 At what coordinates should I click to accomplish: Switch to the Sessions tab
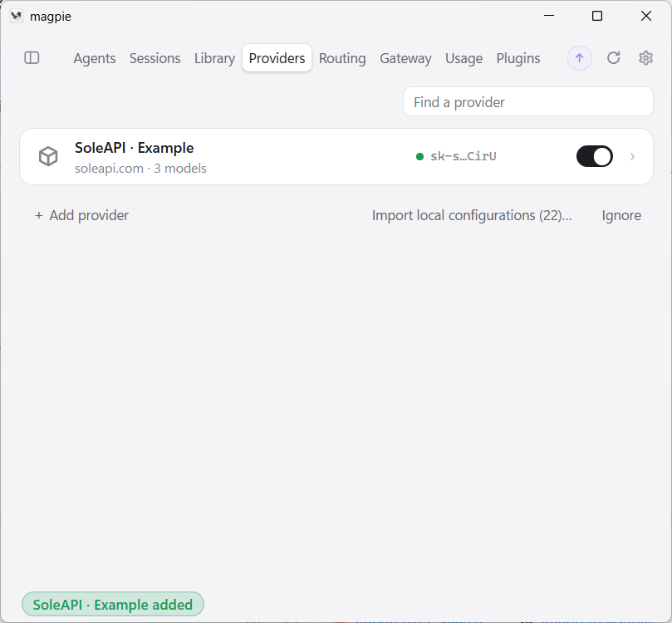click(155, 58)
